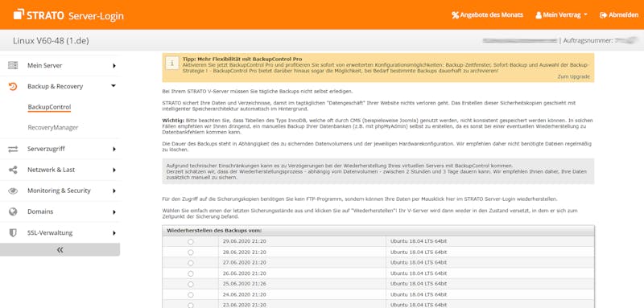The width and height of the screenshot is (644, 308).
Task: Select the backup from 27.06.2020 21:20
Action: point(191,263)
